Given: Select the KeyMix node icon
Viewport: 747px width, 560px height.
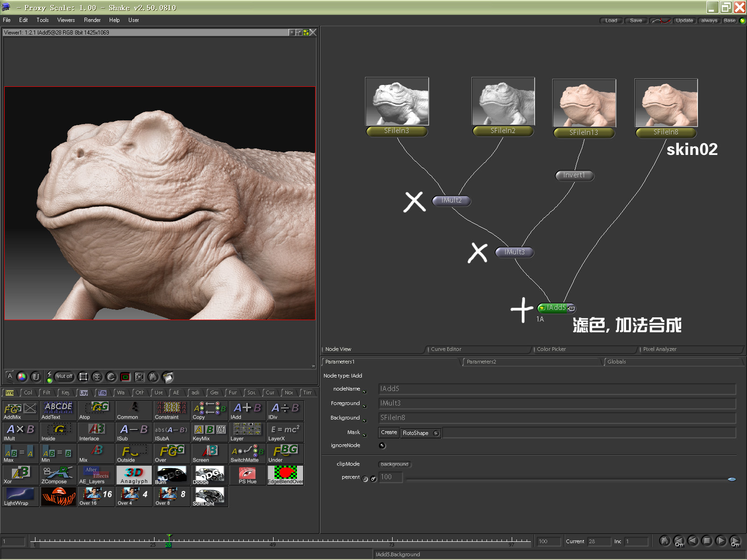Looking at the screenshot, I should click(x=210, y=432).
